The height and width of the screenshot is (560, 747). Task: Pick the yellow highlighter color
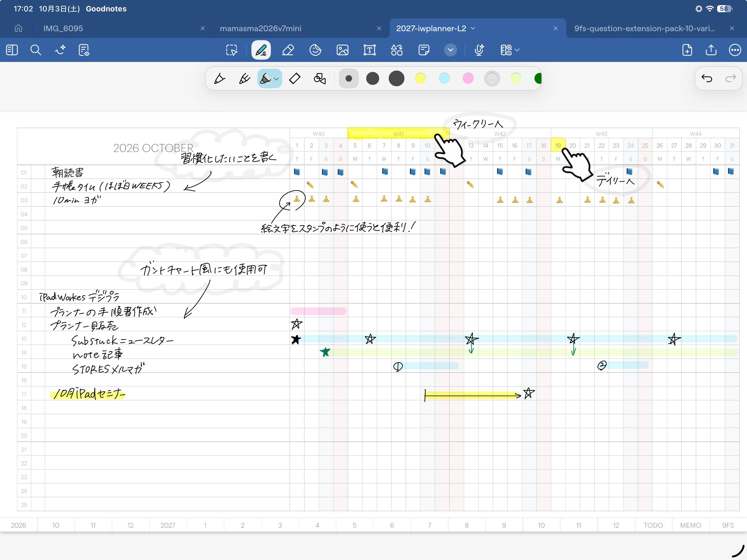[x=420, y=79]
